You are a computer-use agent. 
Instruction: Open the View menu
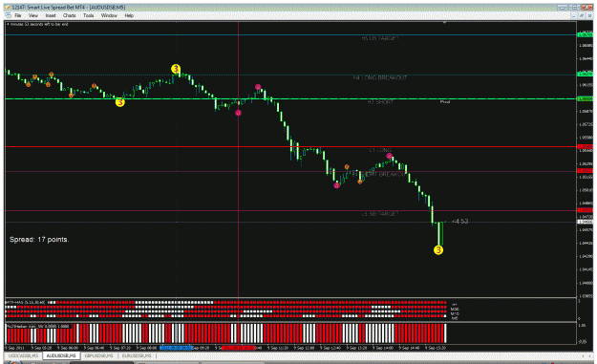(x=33, y=15)
